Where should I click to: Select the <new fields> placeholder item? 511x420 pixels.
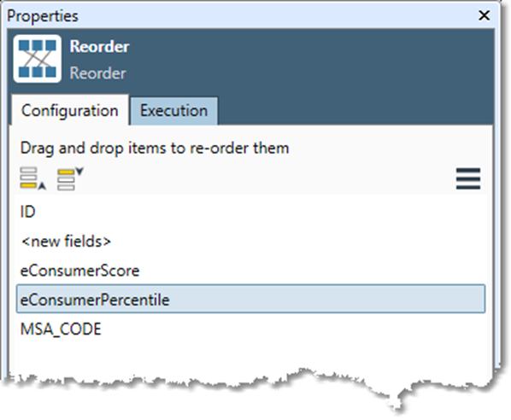250,242
